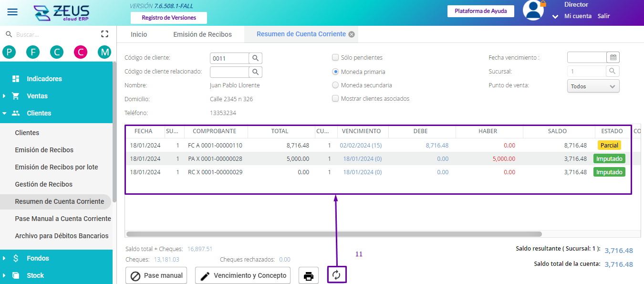Open the hamburger main menu
644x284 pixels.
point(12,12)
